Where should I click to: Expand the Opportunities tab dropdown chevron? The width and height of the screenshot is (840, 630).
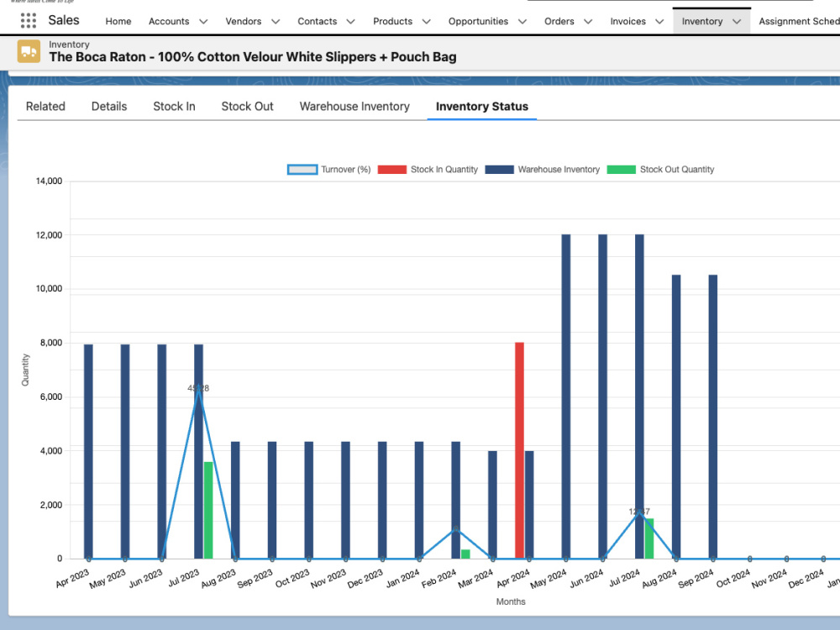[522, 22]
